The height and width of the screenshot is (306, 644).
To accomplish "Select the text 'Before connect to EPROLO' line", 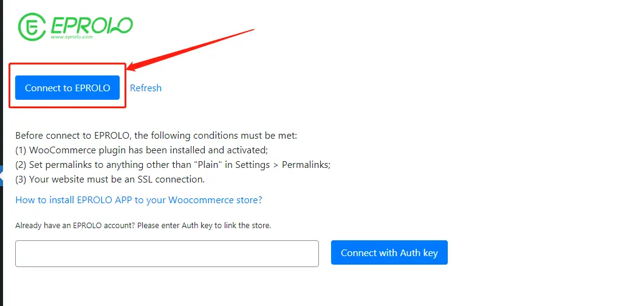I will point(156,136).
